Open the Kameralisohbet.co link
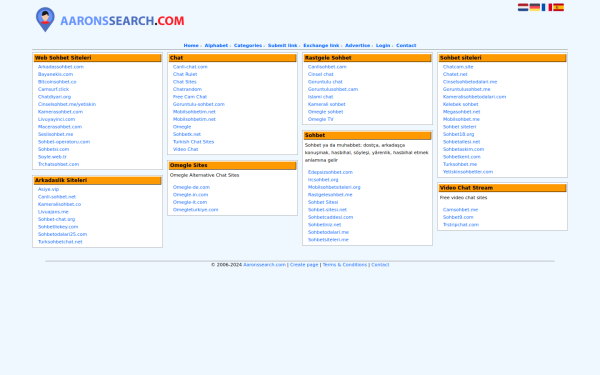 (59, 204)
